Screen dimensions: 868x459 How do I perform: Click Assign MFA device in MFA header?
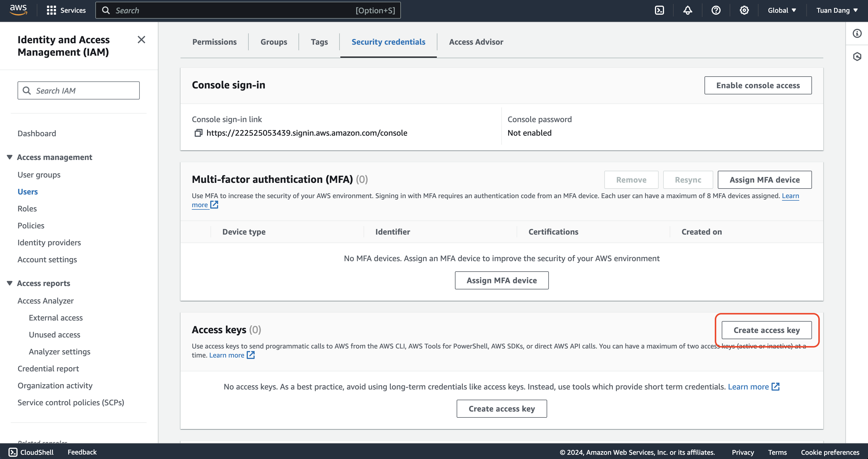click(x=764, y=180)
